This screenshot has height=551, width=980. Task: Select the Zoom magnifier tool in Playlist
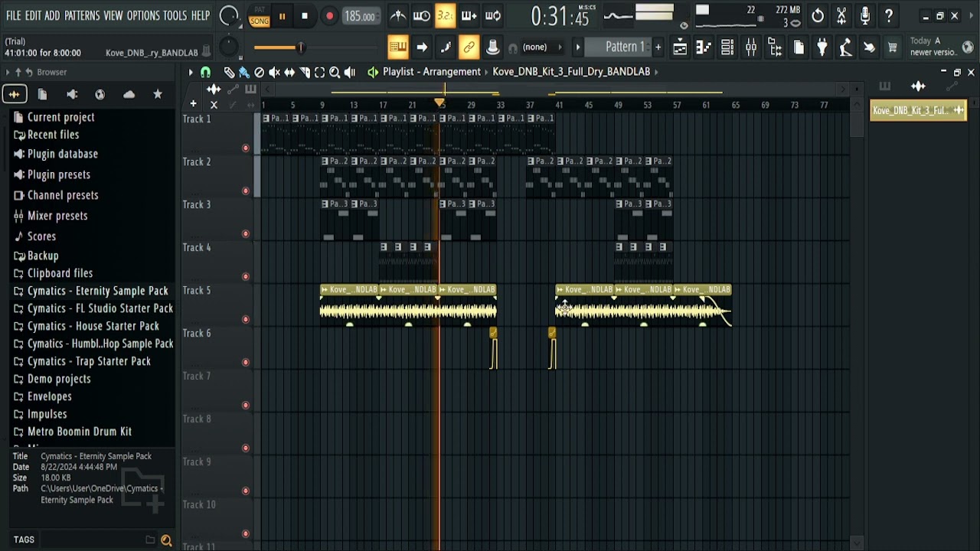[x=335, y=72]
